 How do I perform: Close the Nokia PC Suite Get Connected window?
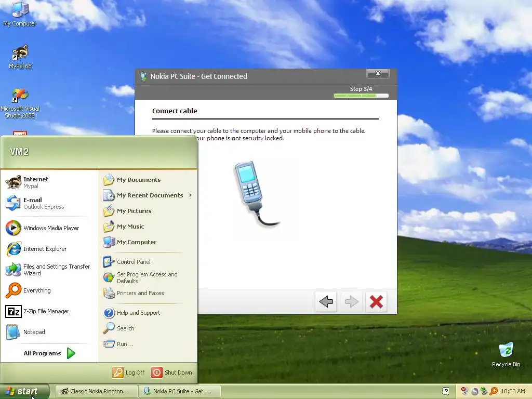click(x=378, y=73)
